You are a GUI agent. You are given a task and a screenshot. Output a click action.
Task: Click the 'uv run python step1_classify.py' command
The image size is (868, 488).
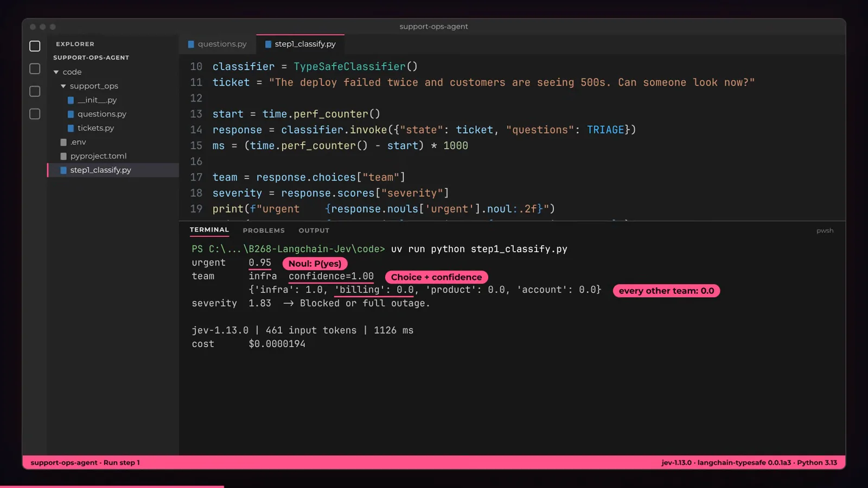tap(479, 249)
